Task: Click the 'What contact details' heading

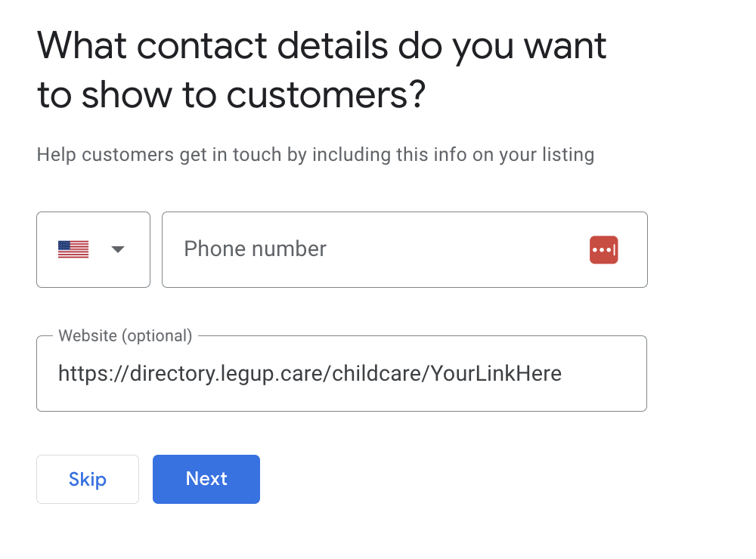Action: point(321,47)
